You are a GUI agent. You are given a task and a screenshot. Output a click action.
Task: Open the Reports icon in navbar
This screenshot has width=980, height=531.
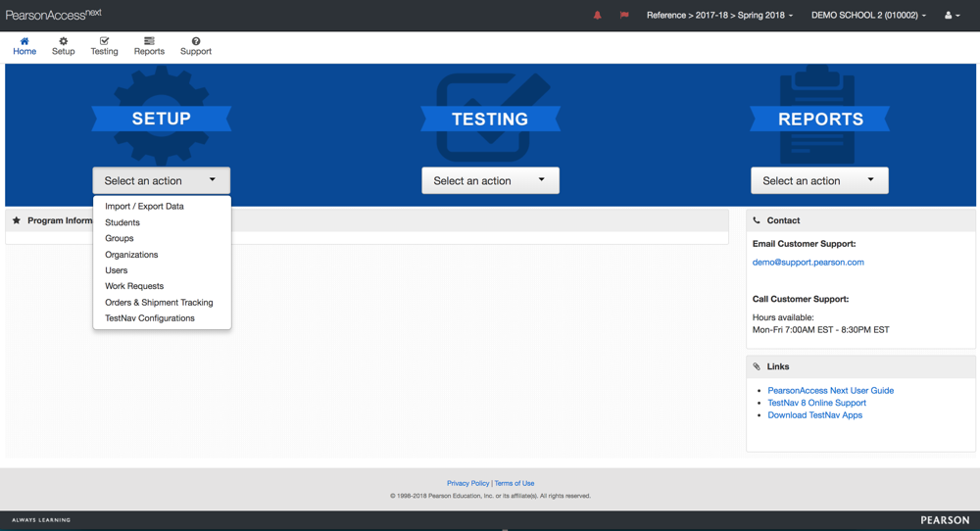pos(149,41)
